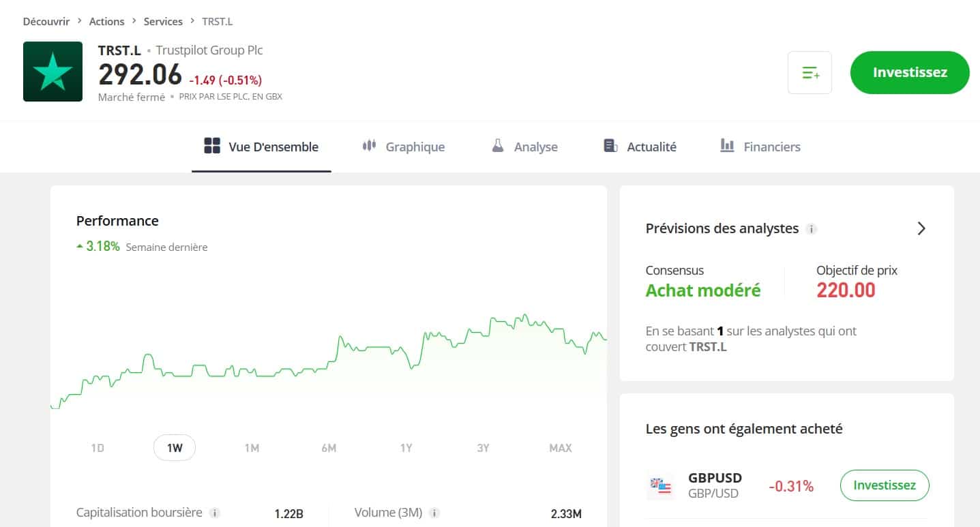Select 3Y performance range

pos(483,448)
